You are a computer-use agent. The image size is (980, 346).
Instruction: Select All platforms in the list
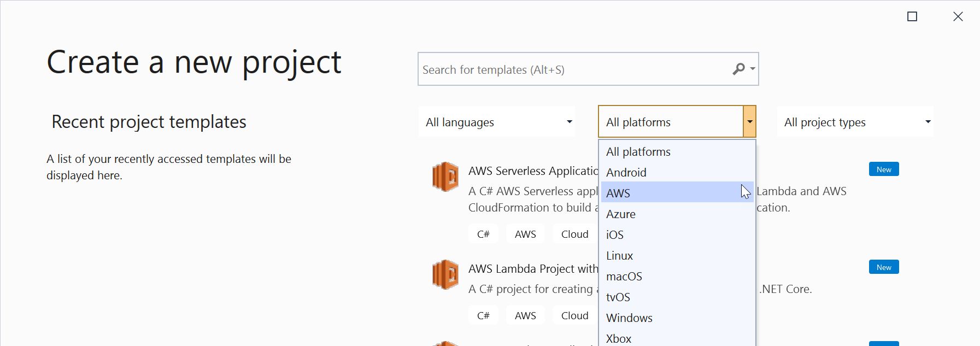tap(677, 151)
